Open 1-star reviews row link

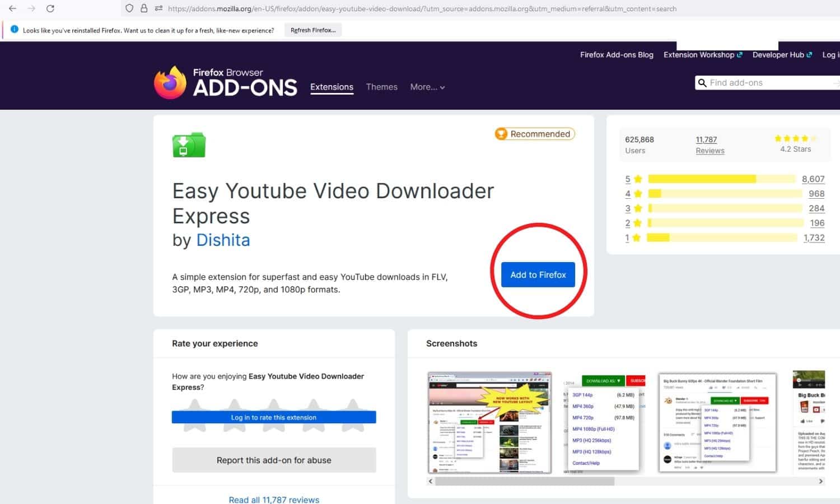pyautogui.click(x=633, y=237)
